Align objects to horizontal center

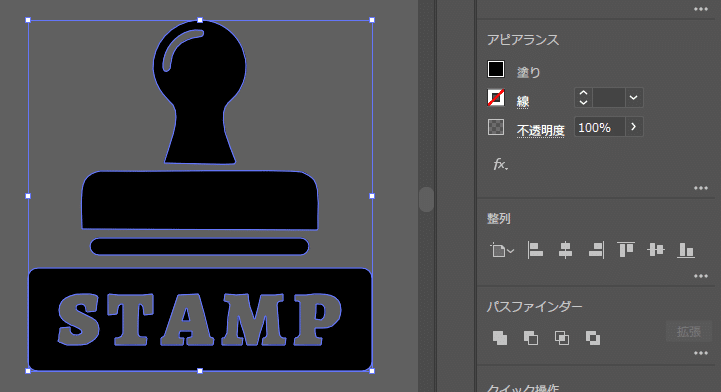tap(565, 250)
